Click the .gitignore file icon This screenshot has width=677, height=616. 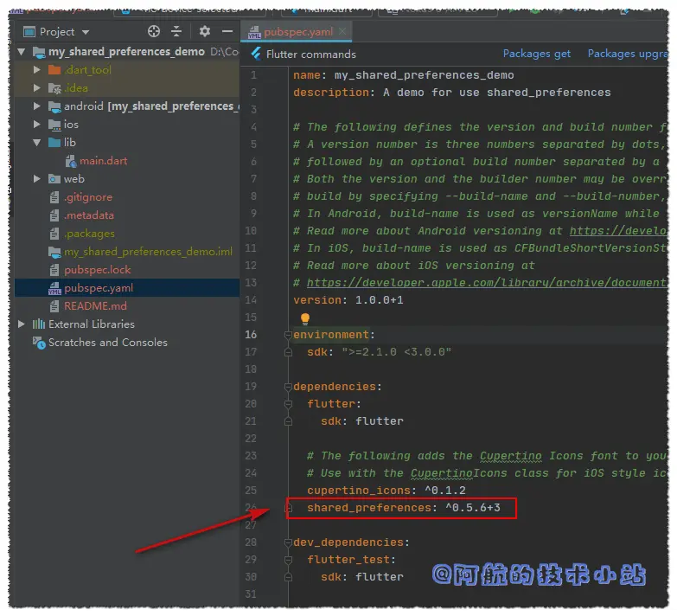coord(54,197)
